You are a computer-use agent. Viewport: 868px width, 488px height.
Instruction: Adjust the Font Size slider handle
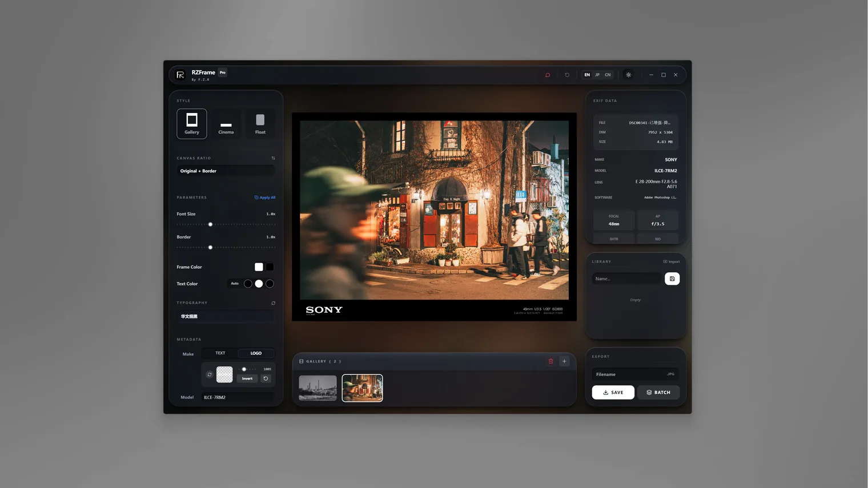point(210,224)
